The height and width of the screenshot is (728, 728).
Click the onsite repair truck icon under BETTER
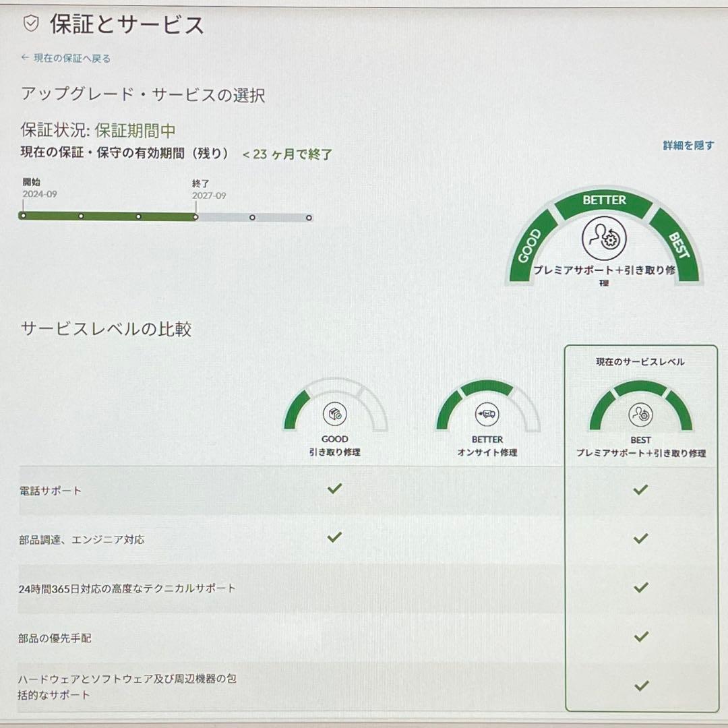pyautogui.click(x=487, y=414)
